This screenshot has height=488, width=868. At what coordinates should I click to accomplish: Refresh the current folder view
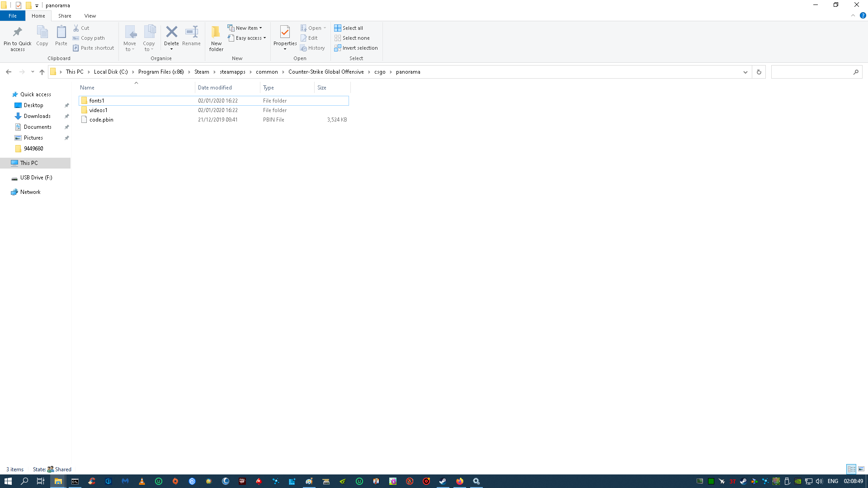tap(759, 72)
